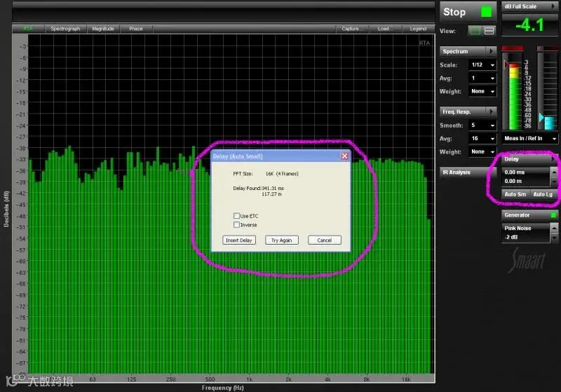Click the Insert Delay button
This screenshot has width=561, height=392.
click(239, 240)
